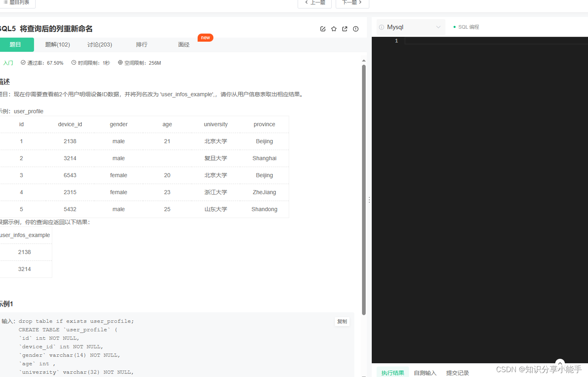Click 通过率: 67.50% text
The image size is (588, 377).
(x=42, y=63)
